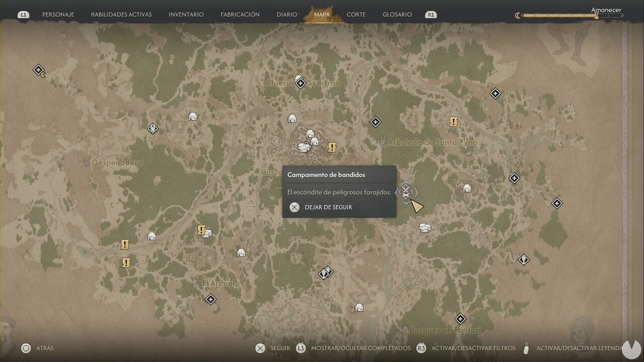Click the Amanecer time-of-day progress bar

(573, 16)
